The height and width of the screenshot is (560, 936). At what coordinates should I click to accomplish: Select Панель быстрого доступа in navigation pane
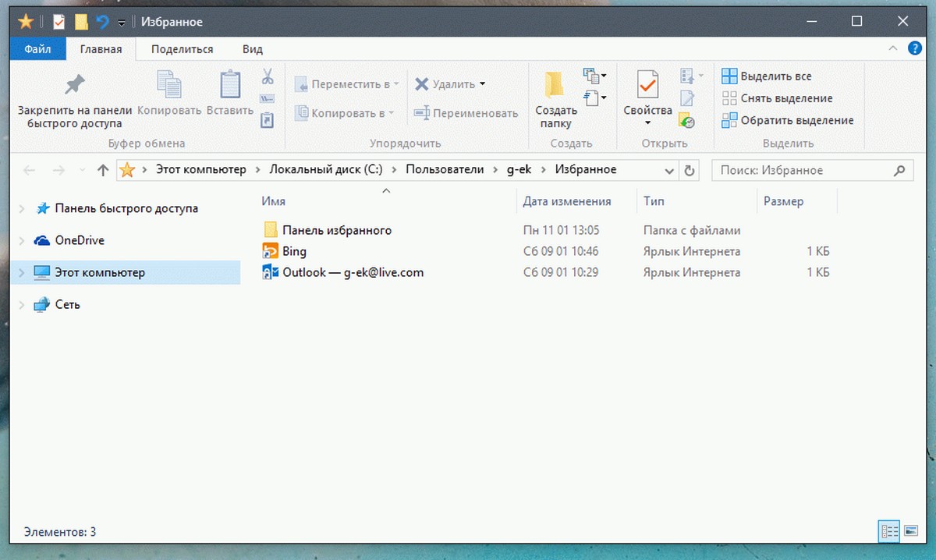click(126, 209)
